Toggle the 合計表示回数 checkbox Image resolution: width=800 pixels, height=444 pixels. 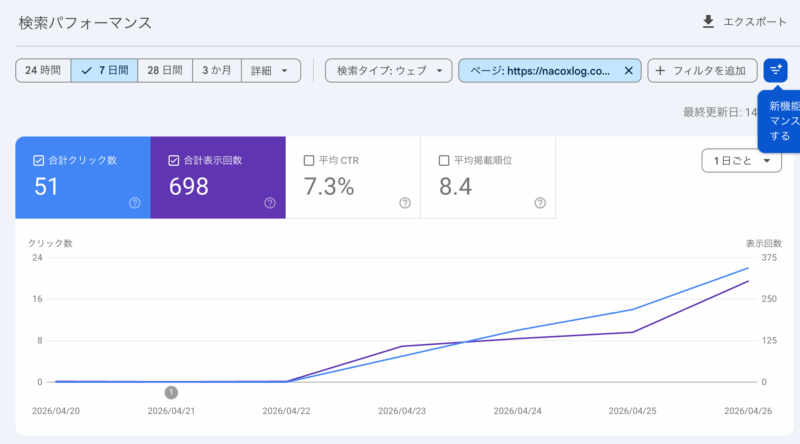click(x=173, y=160)
